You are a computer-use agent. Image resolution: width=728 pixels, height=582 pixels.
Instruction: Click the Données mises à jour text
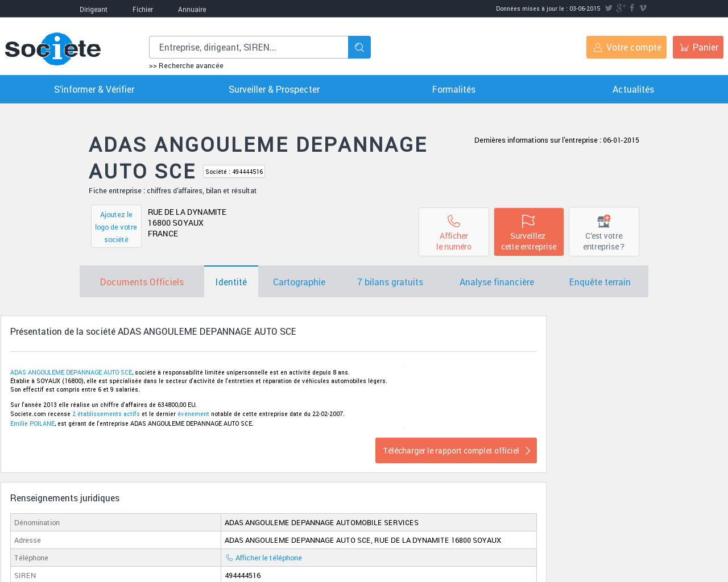[x=548, y=9]
